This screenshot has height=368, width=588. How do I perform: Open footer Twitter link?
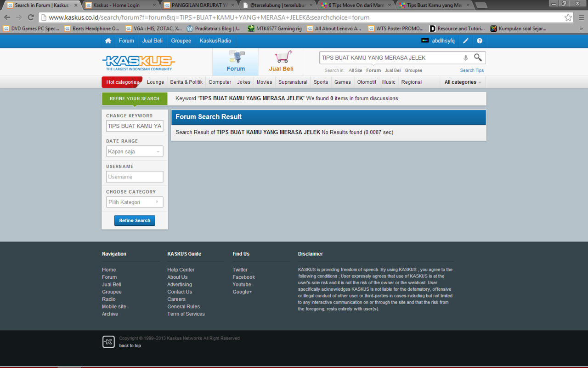pyautogui.click(x=240, y=270)
